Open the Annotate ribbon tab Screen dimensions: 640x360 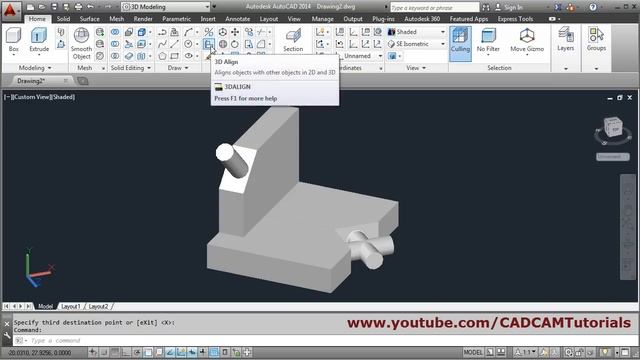[238, 19]
